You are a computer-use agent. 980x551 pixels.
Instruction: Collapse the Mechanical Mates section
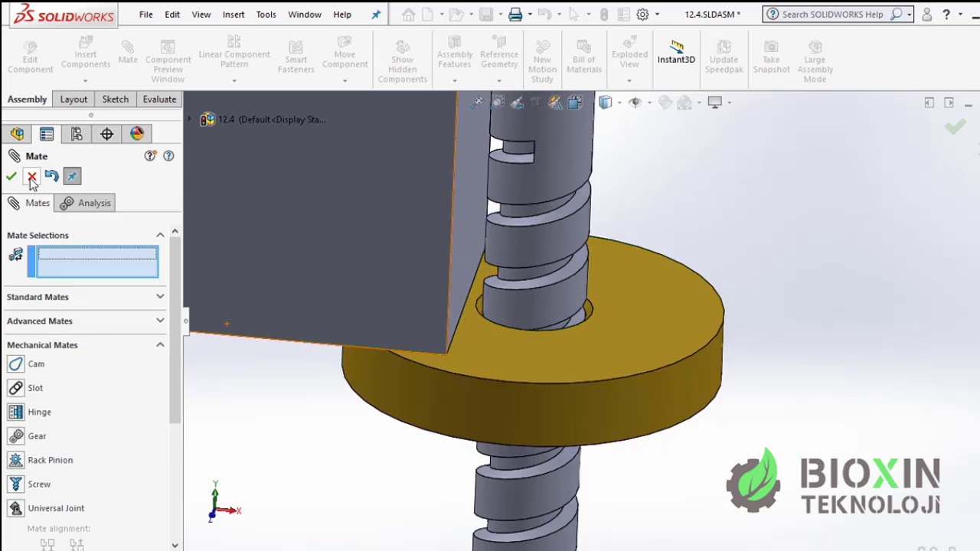click(x=160, y=345)
